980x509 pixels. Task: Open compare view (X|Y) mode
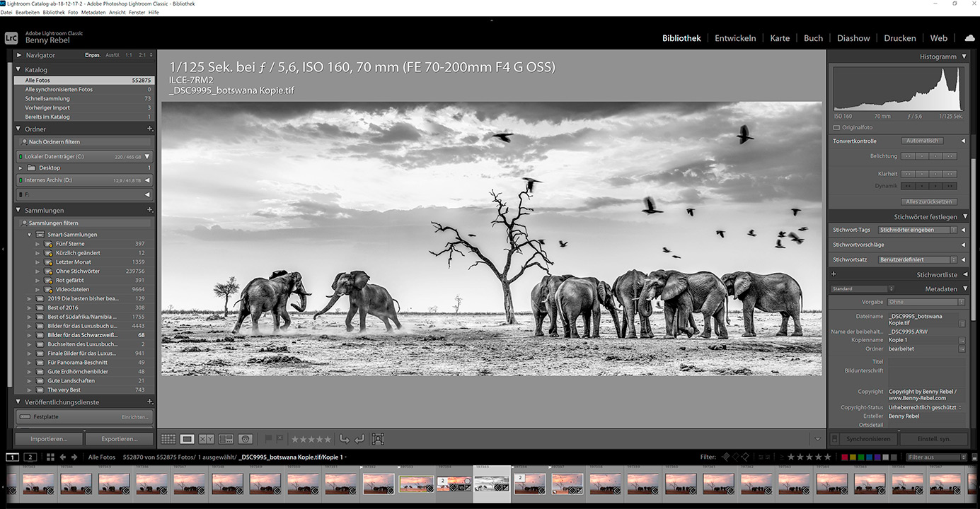click(x=206, y=439)
